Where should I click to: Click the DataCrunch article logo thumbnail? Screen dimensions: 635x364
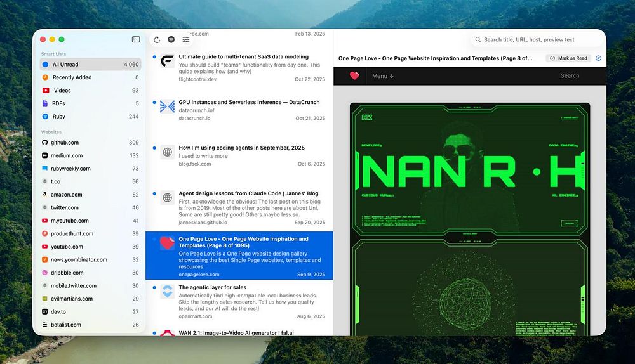[167, 107]
